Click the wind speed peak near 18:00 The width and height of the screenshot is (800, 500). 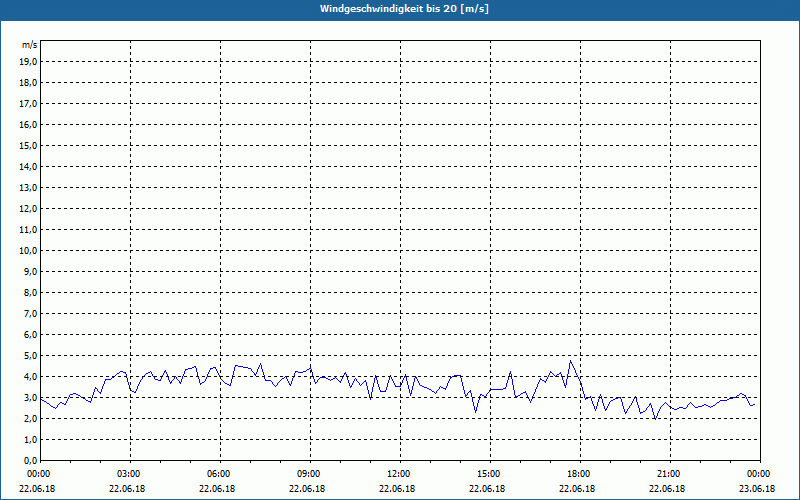[570, 361]
